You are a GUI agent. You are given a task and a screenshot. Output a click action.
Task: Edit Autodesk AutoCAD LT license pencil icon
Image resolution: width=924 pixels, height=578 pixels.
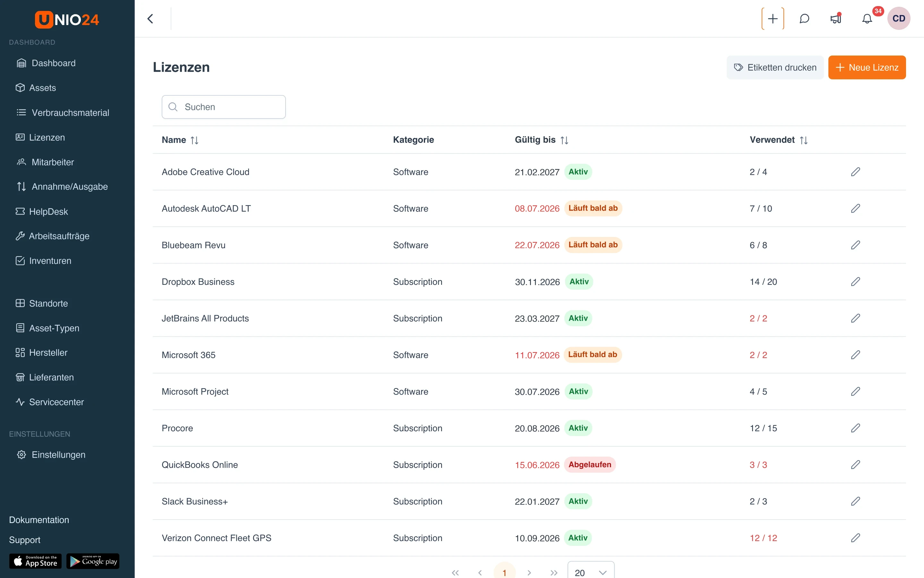tap(855, 208)
